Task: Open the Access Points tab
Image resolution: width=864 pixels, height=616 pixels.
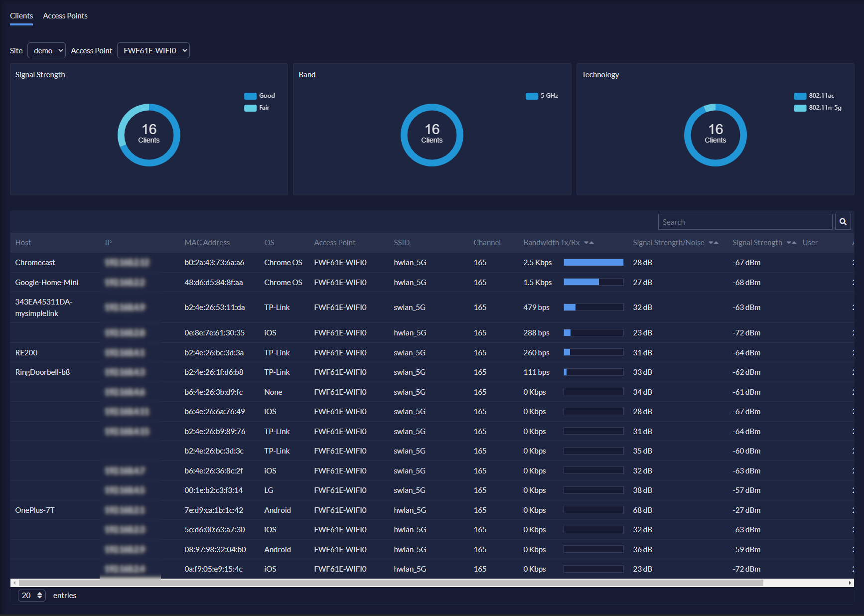Action: pos(65,16)
